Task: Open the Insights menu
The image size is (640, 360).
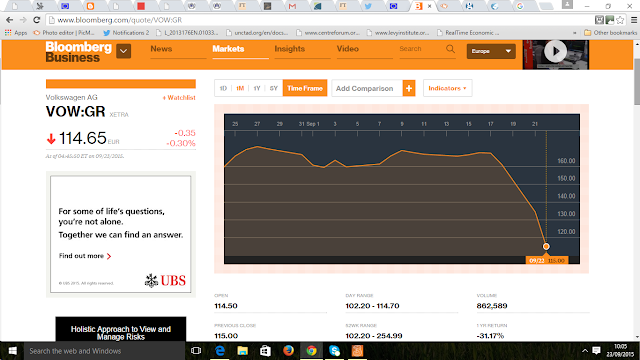Action: coord(289,49)
